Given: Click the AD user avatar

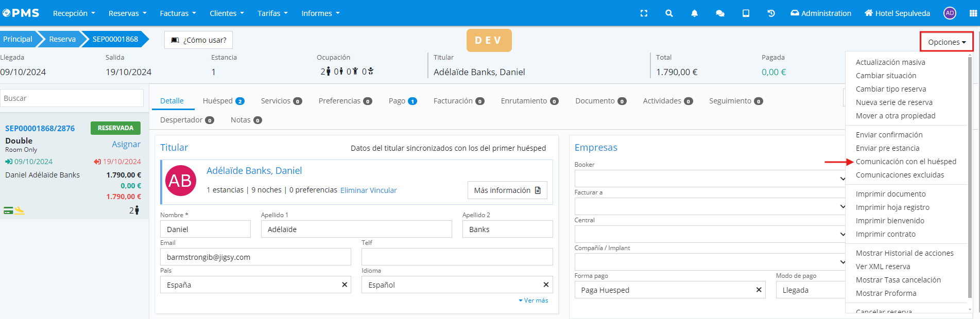Looking at the screenshot, I should tap(950, 13).
